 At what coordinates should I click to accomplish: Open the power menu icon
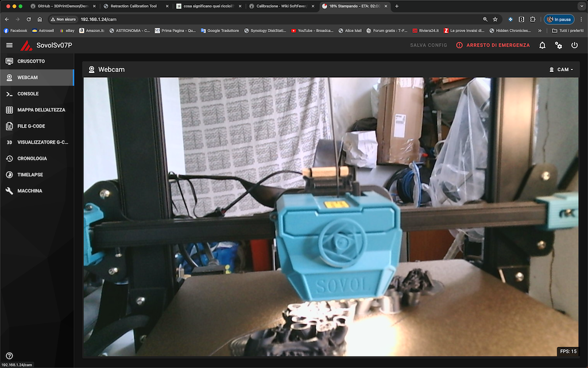pos(574,45)
